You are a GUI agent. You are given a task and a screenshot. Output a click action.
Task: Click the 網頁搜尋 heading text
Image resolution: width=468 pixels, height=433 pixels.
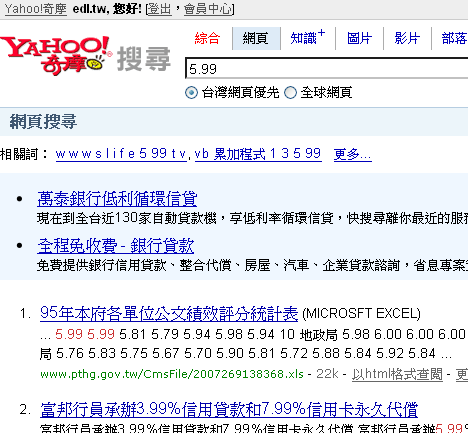[43, 121]
